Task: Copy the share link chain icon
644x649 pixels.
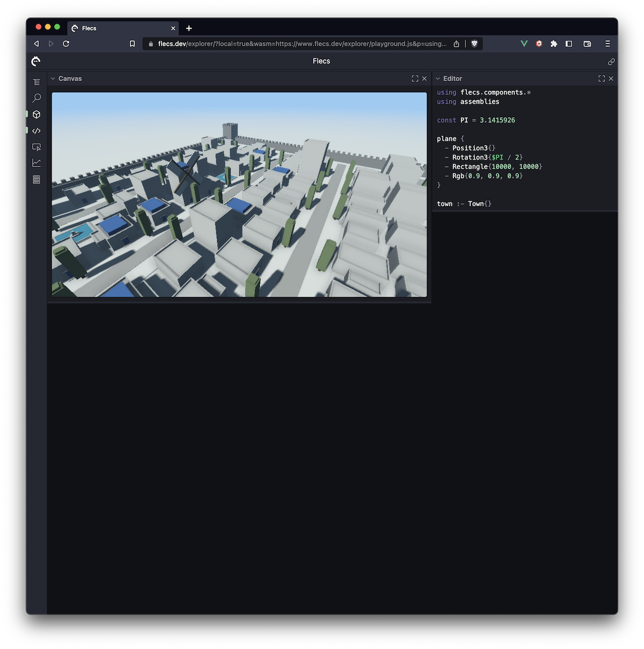Action: pos(611,62)
